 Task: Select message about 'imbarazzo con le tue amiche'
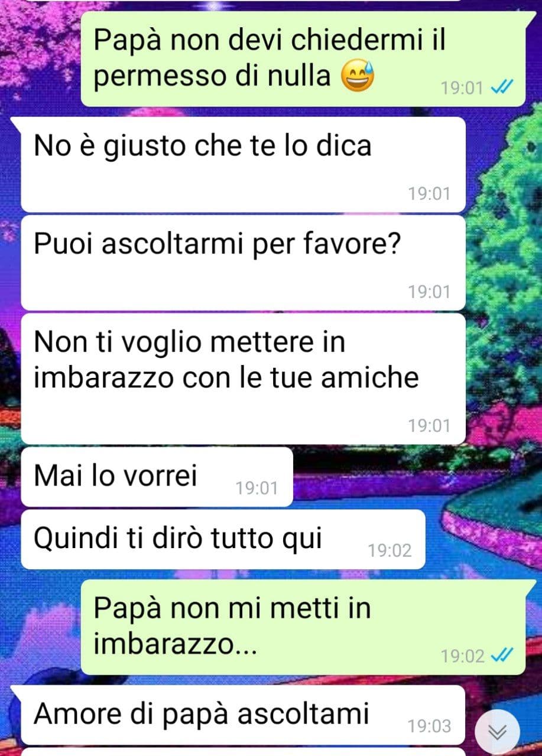(x=244, y=379)
